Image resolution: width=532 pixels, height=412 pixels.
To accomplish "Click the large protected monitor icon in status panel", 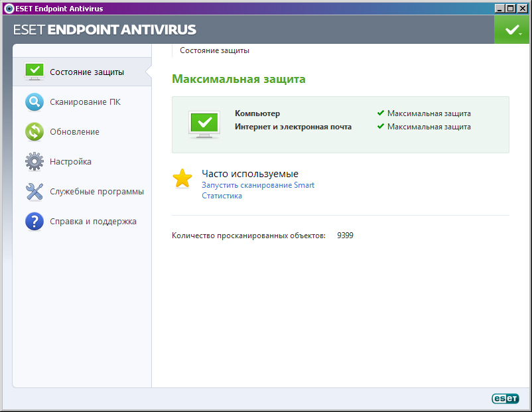I will (204, 125).
